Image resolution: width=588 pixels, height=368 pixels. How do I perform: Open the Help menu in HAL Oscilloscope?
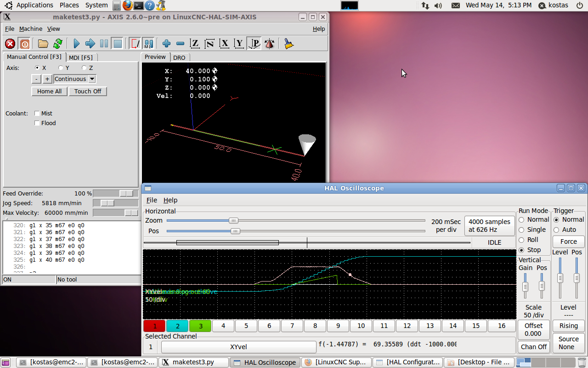point(170,200)
